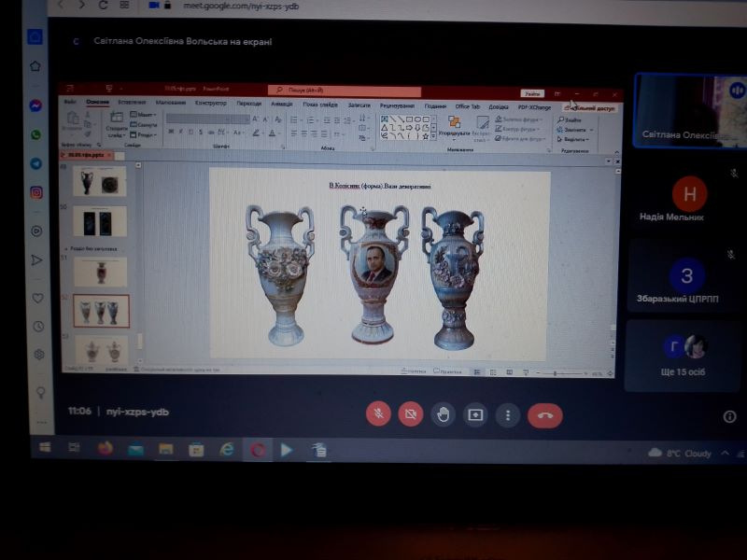Click Знайти find in ribbon
The height and width of the screenshot is (560, 747).
(x=570, y=120)
